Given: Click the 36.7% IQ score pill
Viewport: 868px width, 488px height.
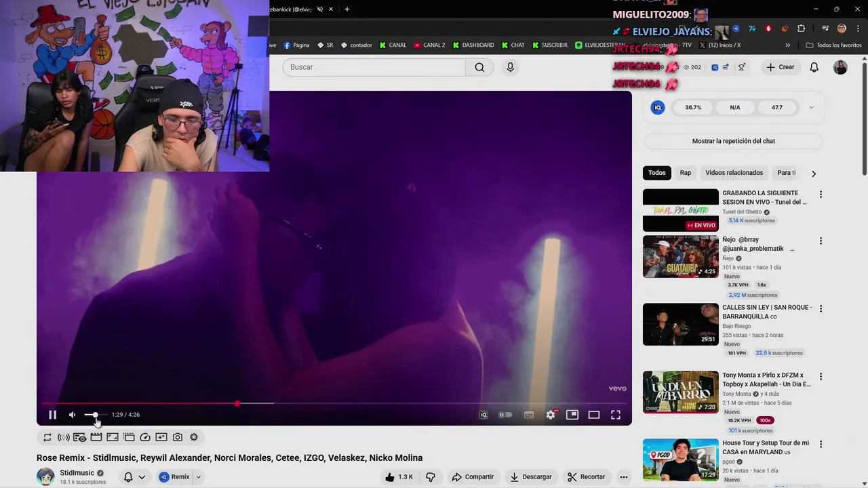Looking at the screenshot, I should [693, 108].
